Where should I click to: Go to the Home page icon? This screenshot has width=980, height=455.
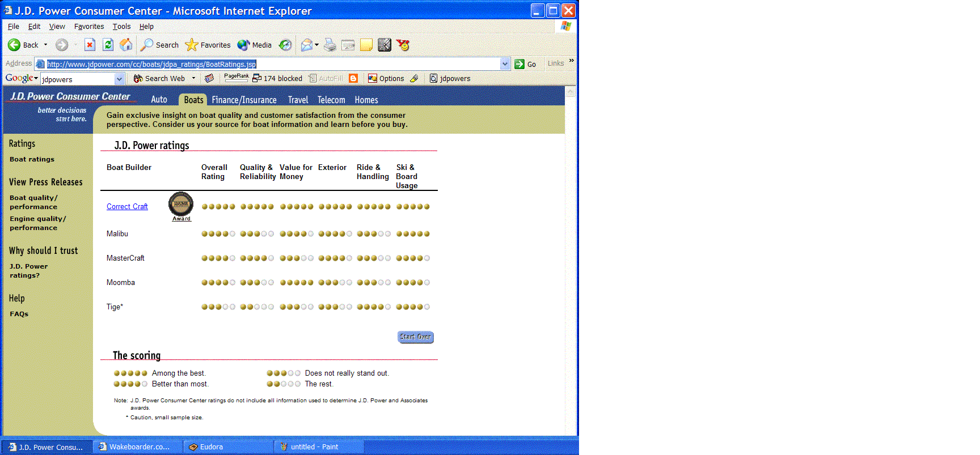click(126, 45)
